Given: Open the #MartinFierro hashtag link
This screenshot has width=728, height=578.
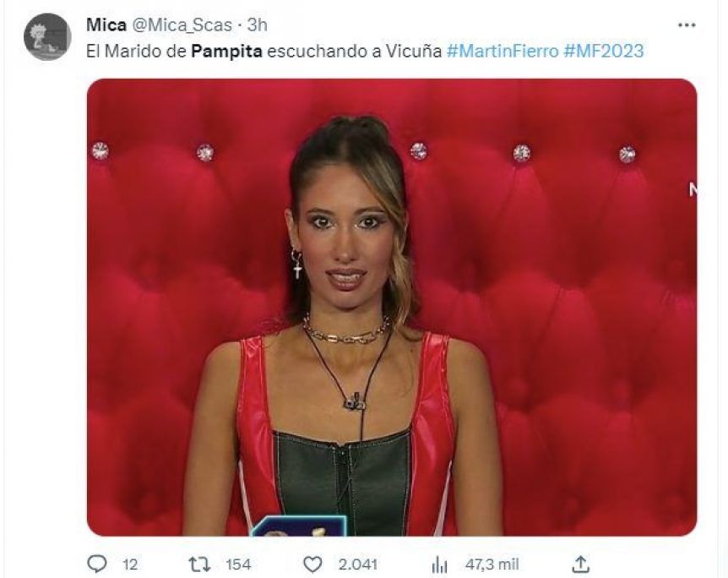Looking at the screenshot, I should tap(503, 51).
